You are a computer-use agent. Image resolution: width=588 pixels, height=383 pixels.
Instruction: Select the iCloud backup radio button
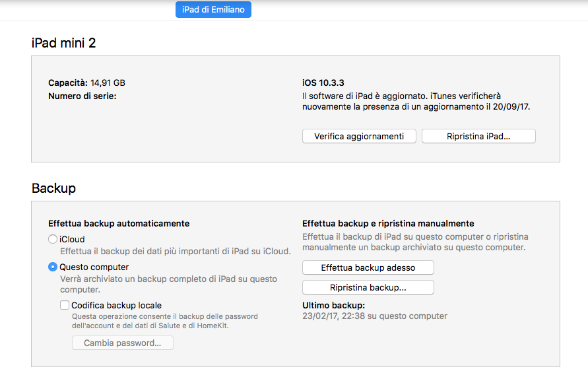tap(53, 240)
